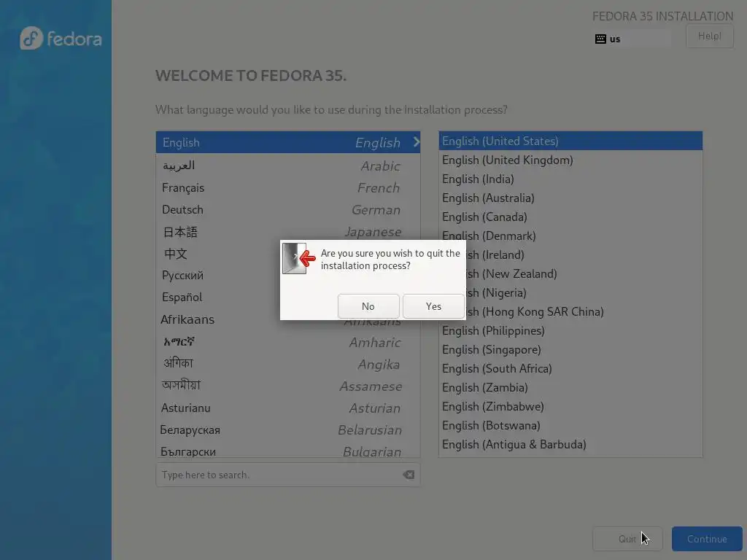Viewport: 747px width, 560px height.
Task: Confirm quitting with the Yes button
Action: (x=433, y=306)
